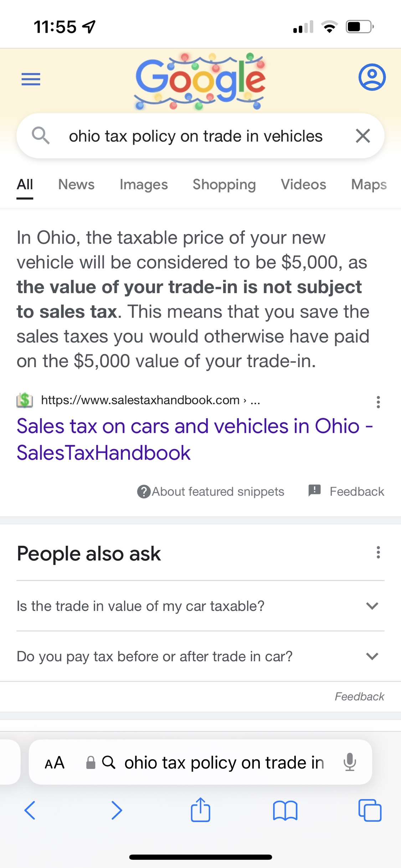This screenshot has height=868, width=401.
Task: Tap the Google search input field
Action: click(x=195, y=136)
